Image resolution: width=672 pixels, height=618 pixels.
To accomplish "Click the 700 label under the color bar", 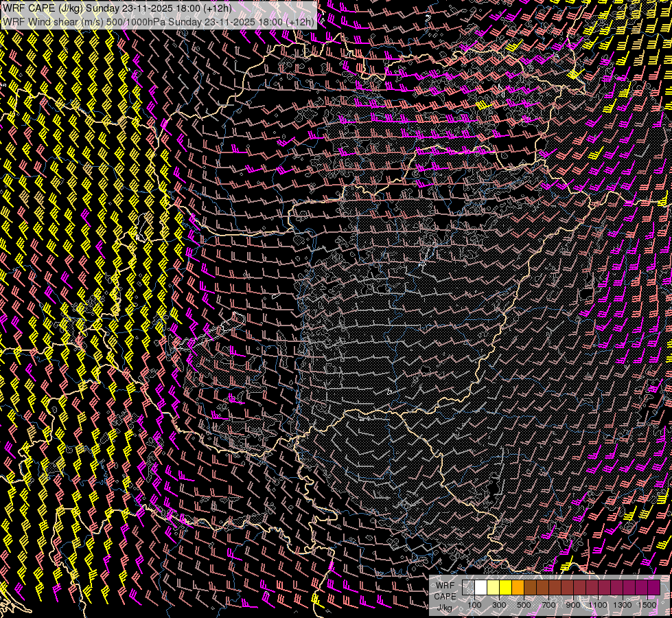I will click(548, 605).
